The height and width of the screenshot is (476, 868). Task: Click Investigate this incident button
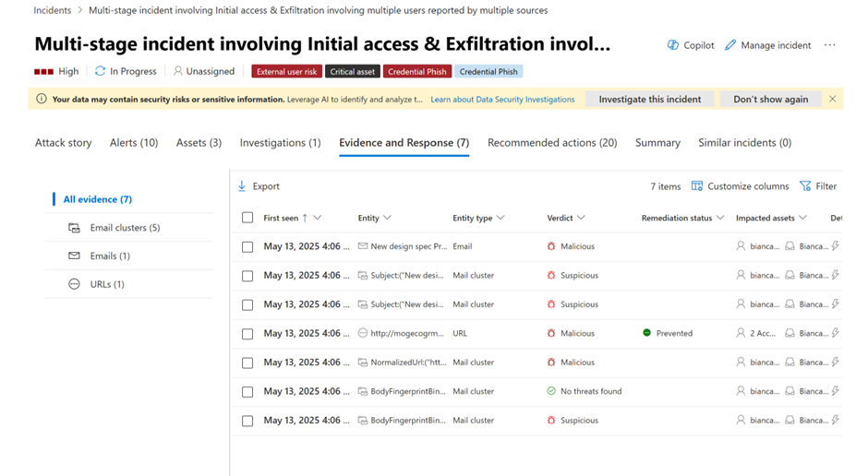(x=650, y=99)
